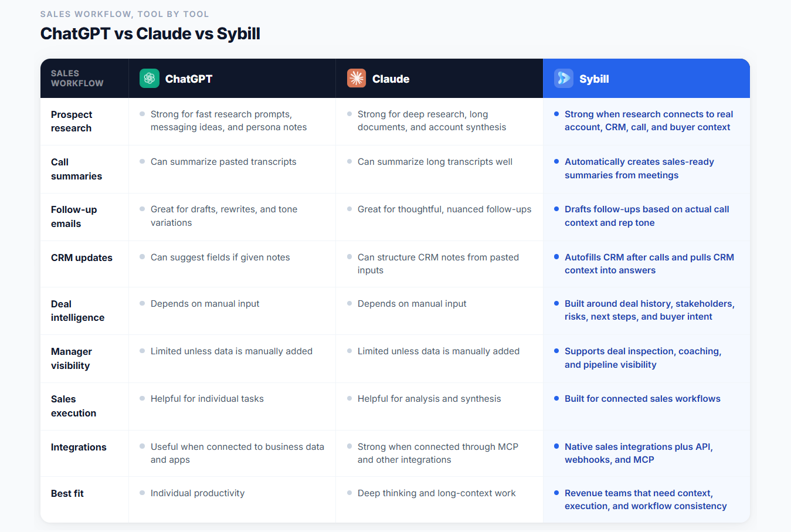The image size is (791, 532).
Task: Select the 'Integrations' row label
Action: (79, 447)
